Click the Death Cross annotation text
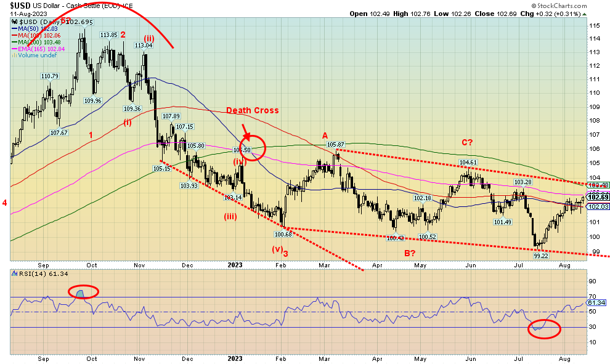 pyautogui.click(x=252, y=111)
